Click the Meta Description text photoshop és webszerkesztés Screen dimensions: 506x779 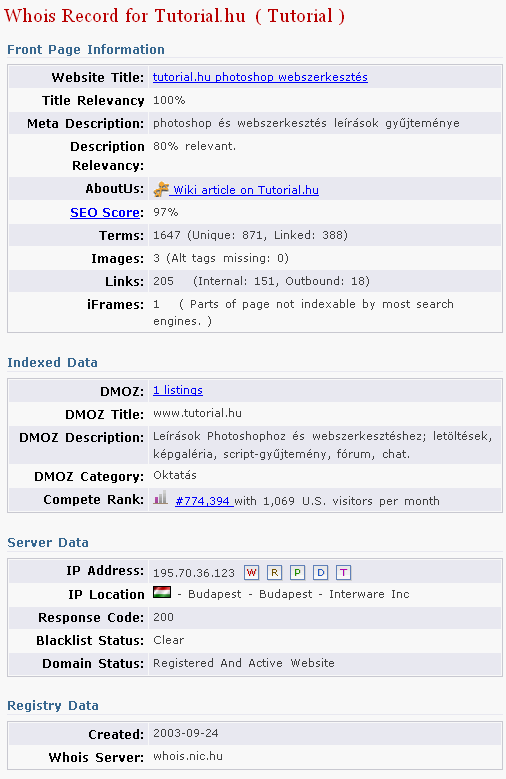(x=306, y=123)
